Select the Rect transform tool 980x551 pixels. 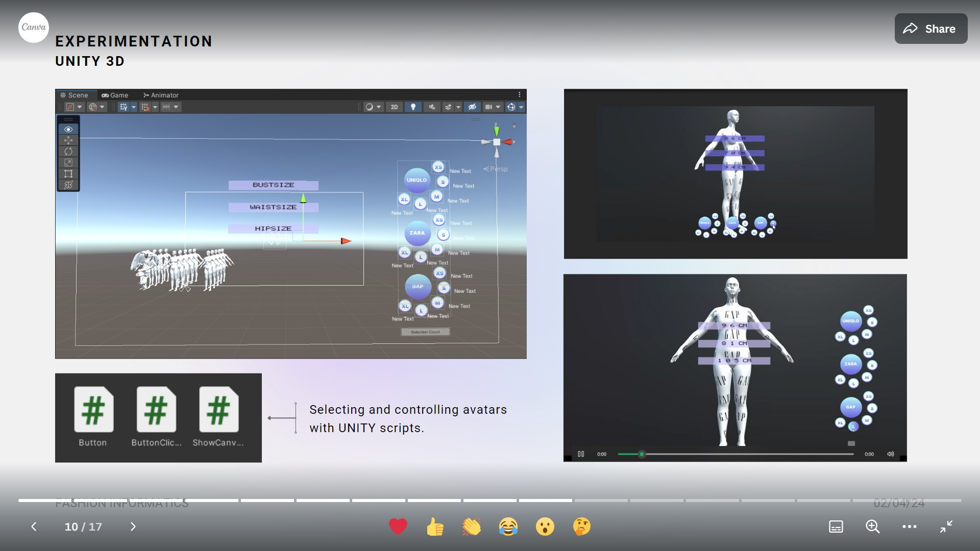coord(69,174)
